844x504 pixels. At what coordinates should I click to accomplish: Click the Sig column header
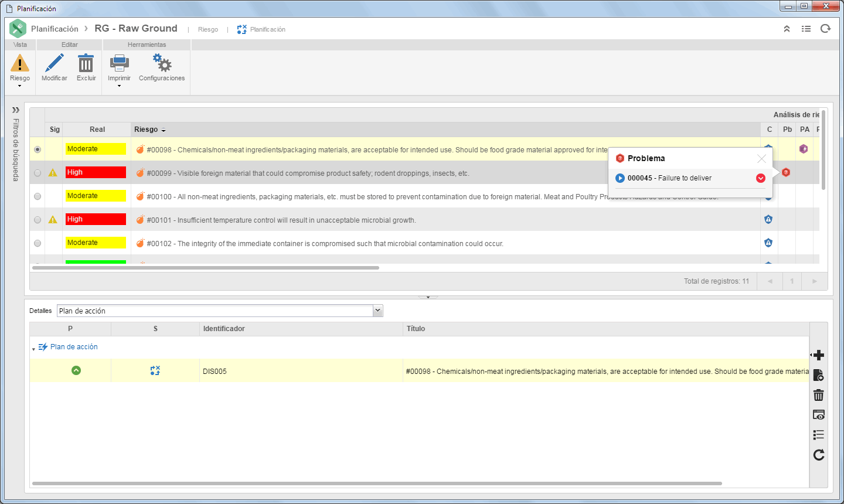tap(55, 130)
